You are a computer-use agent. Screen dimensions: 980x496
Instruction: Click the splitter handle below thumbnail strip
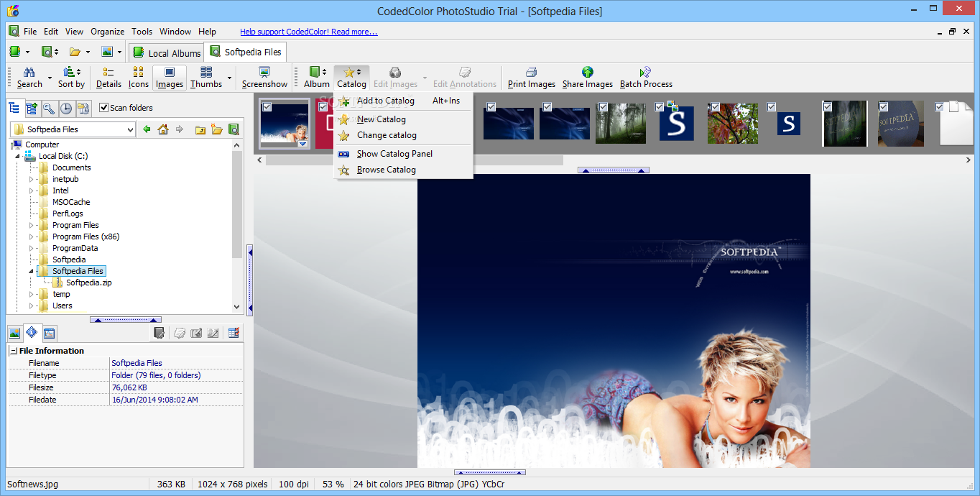(614, 170)
